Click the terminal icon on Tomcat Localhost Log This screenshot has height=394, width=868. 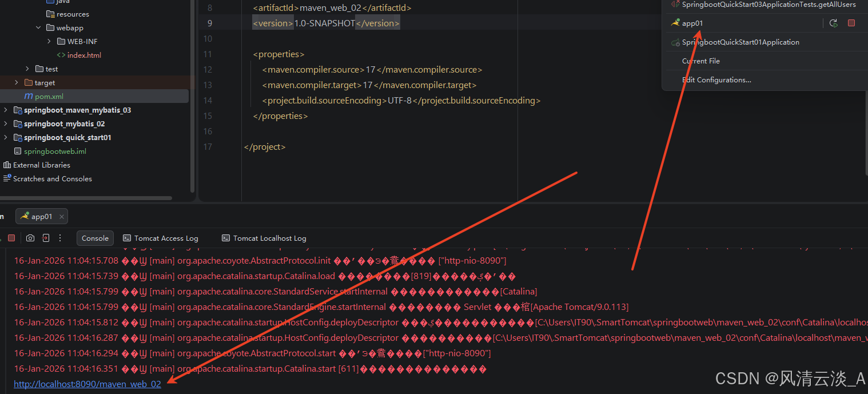226,238
